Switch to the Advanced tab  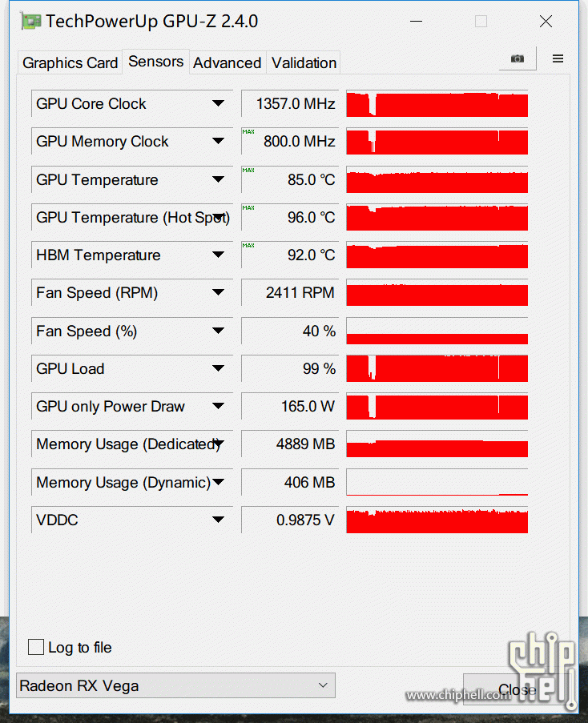227,62
